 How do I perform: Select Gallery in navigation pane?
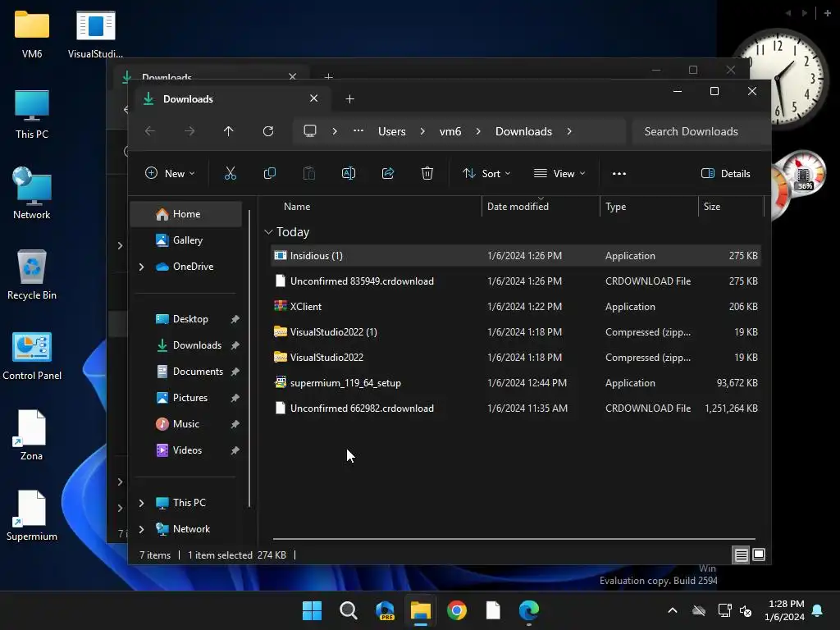(x=186, y=240)
